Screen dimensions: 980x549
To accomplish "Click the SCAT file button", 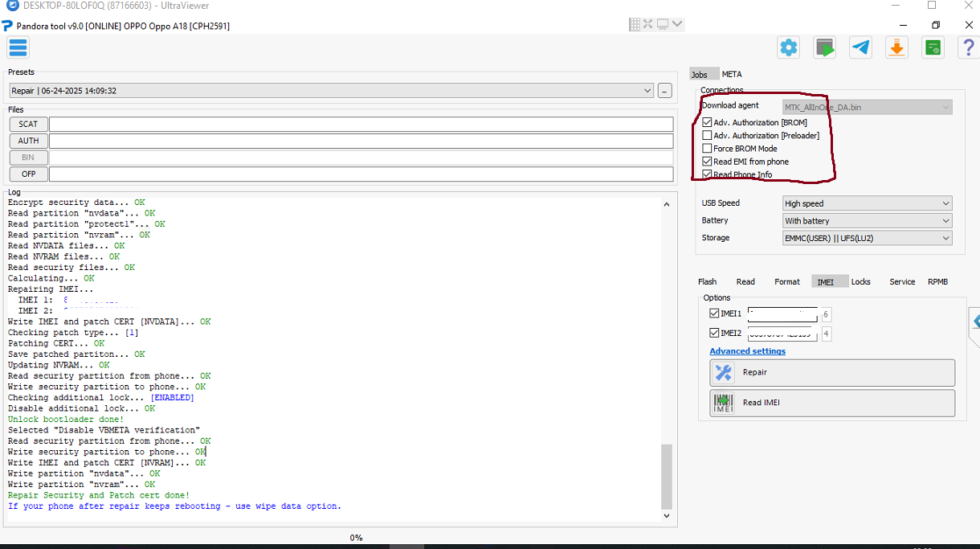I will point(28,124).
